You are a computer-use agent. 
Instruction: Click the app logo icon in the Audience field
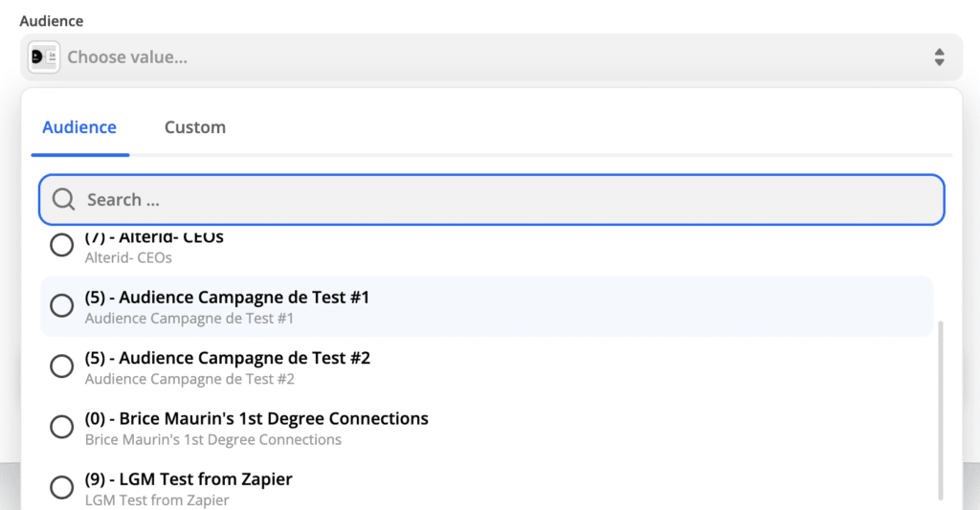click(x=44, y=57)
